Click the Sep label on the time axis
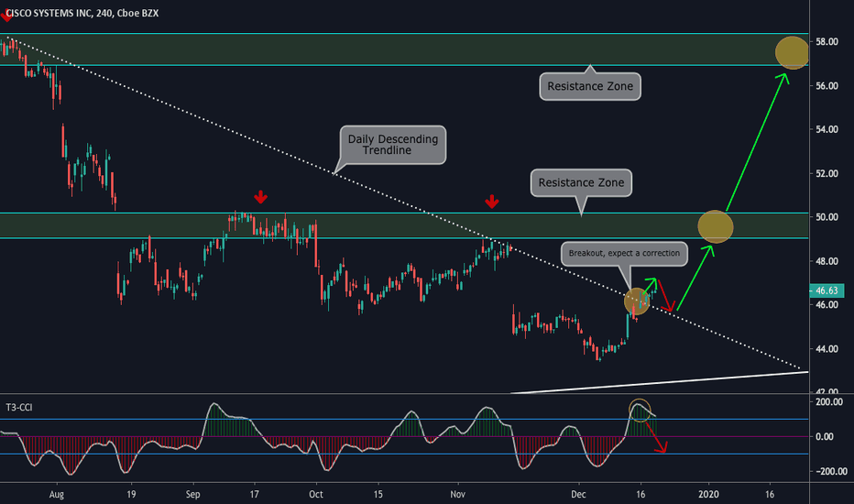 192,495
